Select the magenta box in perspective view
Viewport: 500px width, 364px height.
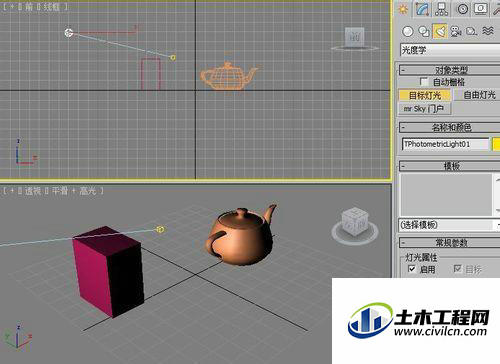coord(108,272)
